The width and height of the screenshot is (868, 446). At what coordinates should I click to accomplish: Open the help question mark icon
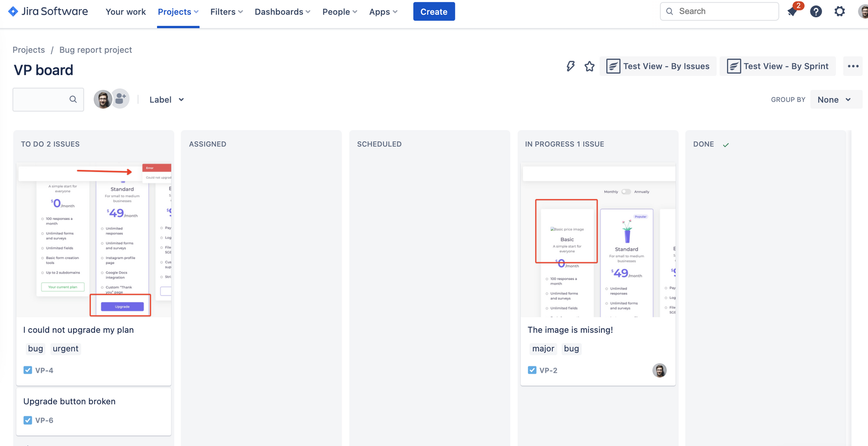[816, 12]
